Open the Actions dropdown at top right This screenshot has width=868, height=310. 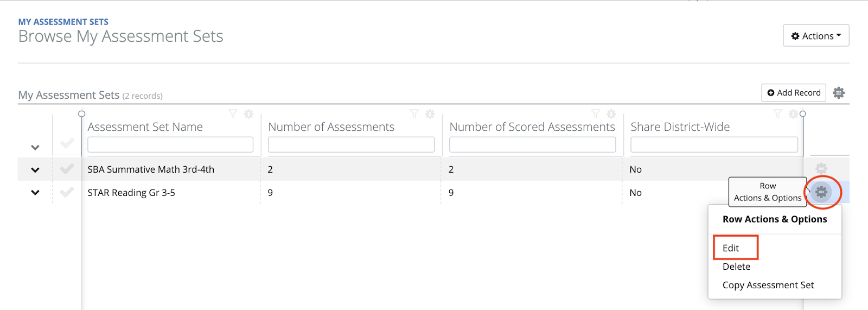pyautogui.click(x=816, y=36)
